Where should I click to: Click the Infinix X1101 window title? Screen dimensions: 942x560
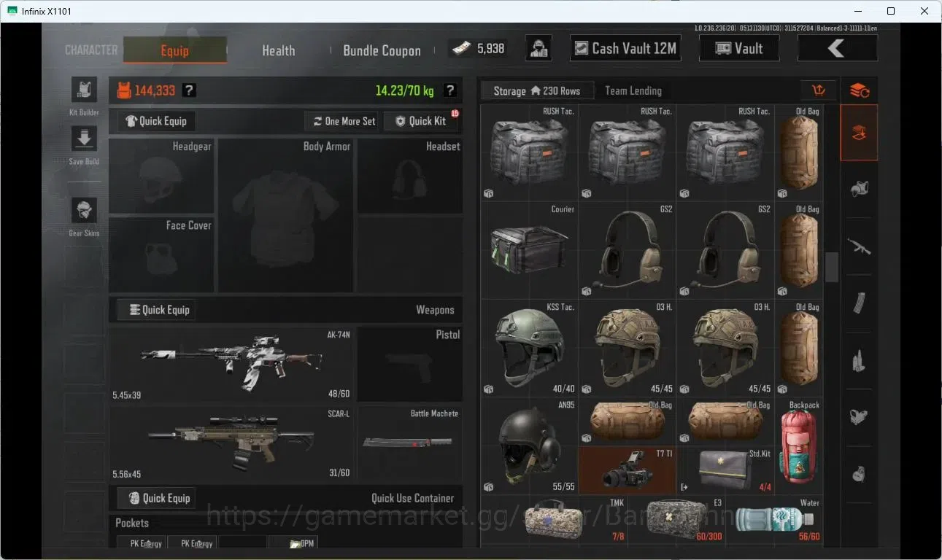click(x=47, y=11)
